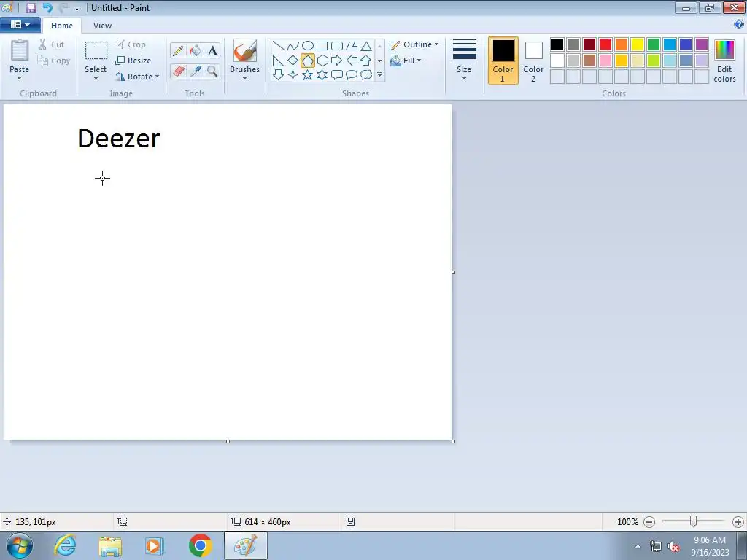Click the zoom slider thumb

click(x=694, y=521)
